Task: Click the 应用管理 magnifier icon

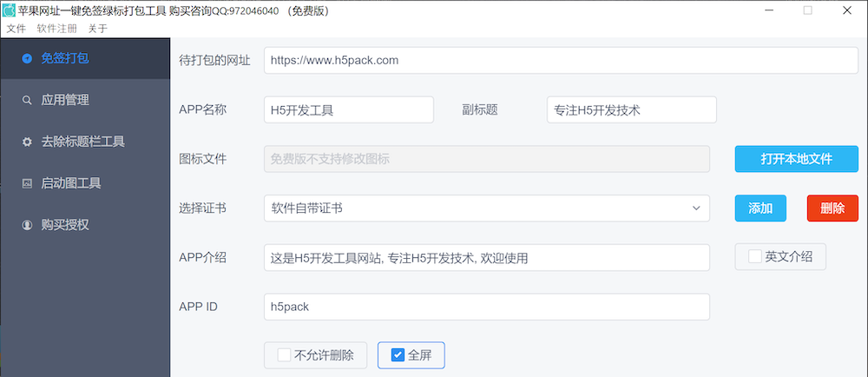Action: (27, 100)
